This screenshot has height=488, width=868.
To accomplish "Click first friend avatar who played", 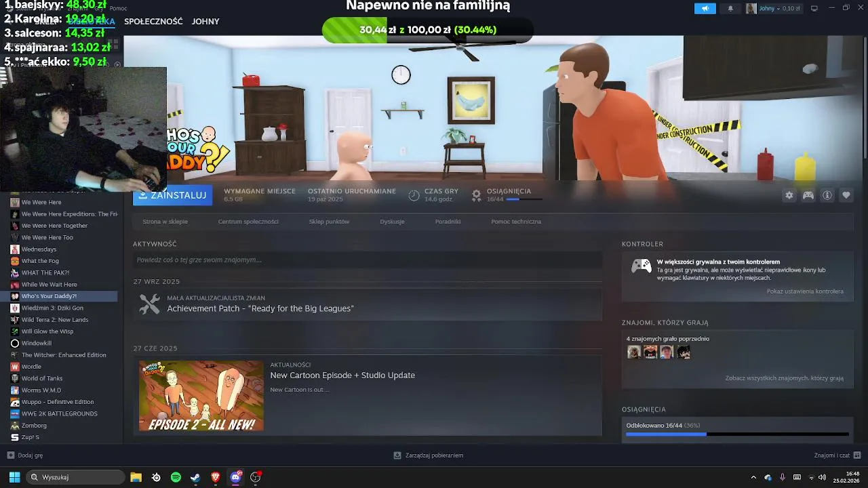I will (633, 352).
